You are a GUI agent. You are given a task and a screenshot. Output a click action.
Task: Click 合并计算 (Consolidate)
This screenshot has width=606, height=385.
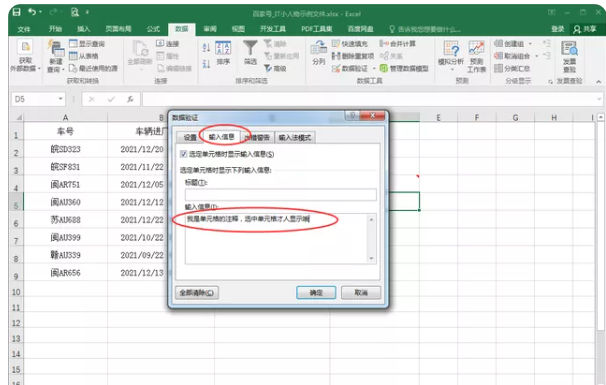point(398,44)
